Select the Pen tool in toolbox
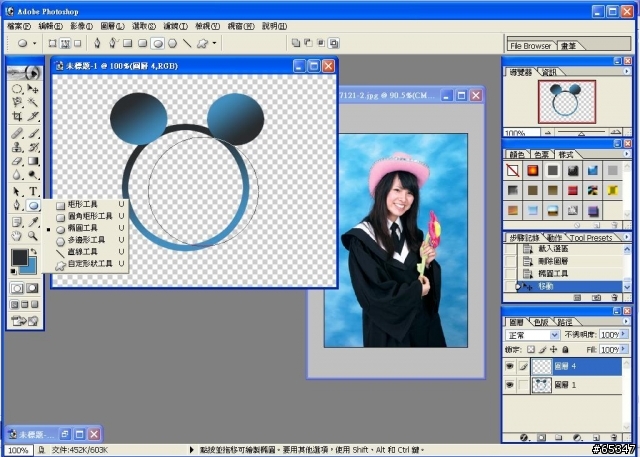 (x=17, y=205)
